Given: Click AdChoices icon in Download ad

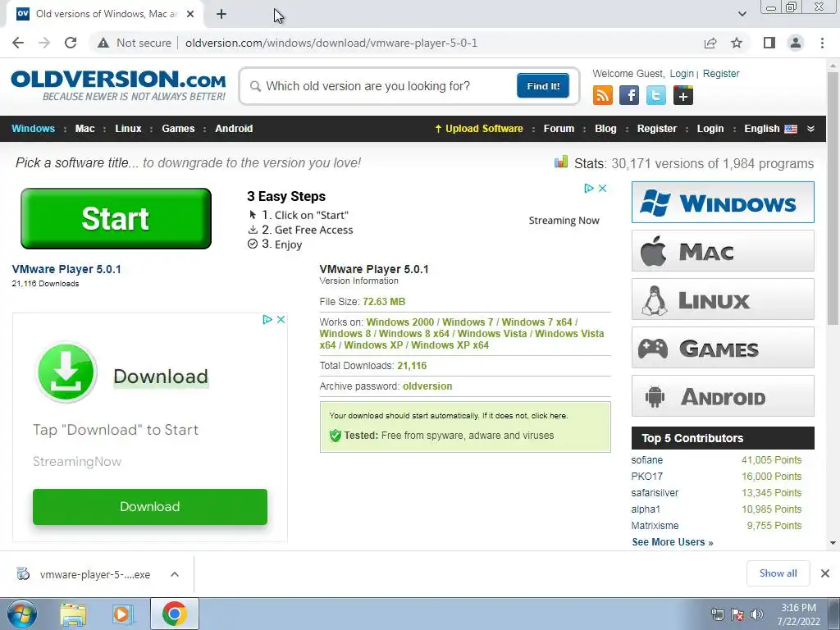Looking at the screenshot, I should (267, 320).
